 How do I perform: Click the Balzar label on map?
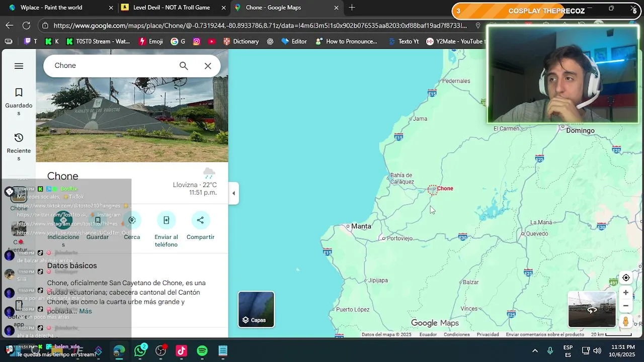click(x=471, y=283)
